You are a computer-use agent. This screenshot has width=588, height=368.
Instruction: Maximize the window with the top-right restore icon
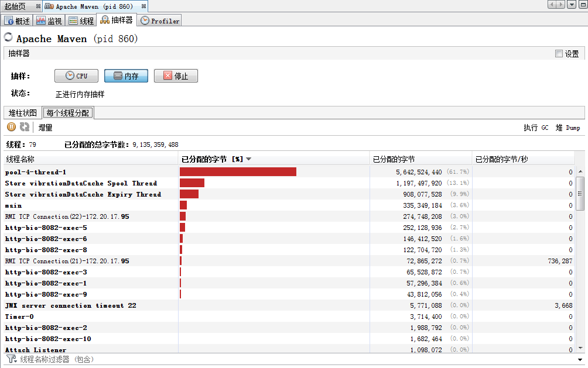[583, 5]
